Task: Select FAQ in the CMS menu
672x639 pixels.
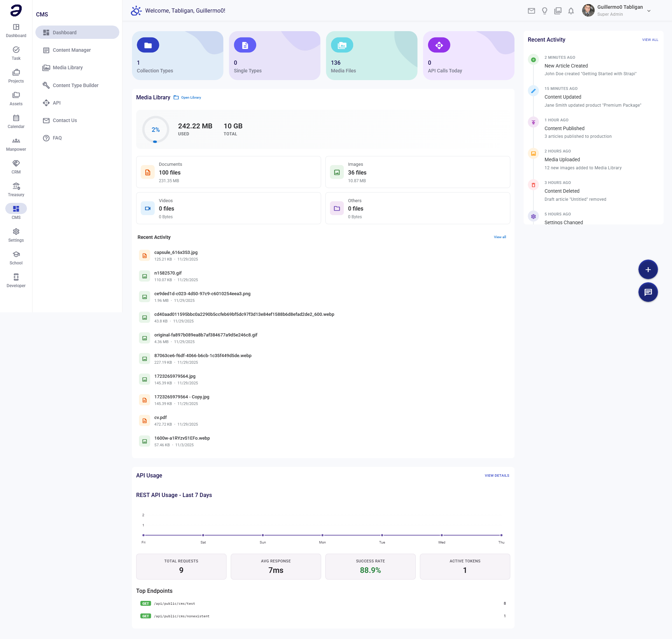Action: coord(57,138)
